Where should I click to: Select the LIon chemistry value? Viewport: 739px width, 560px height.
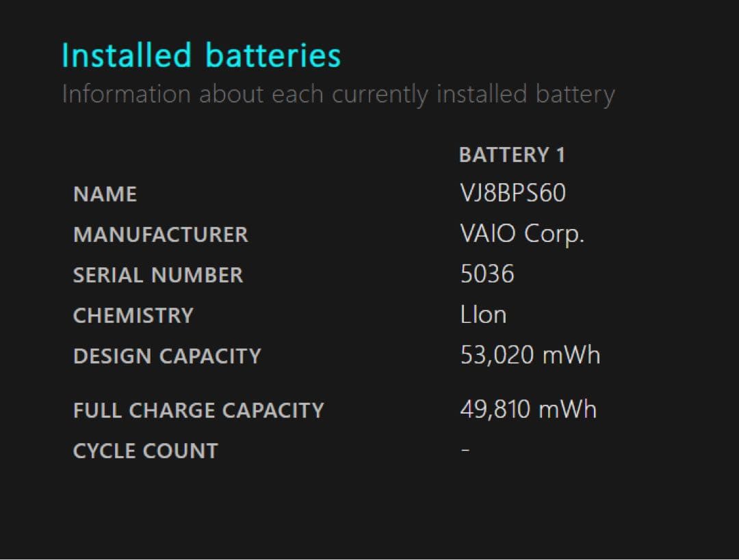[x=484, y=315]
